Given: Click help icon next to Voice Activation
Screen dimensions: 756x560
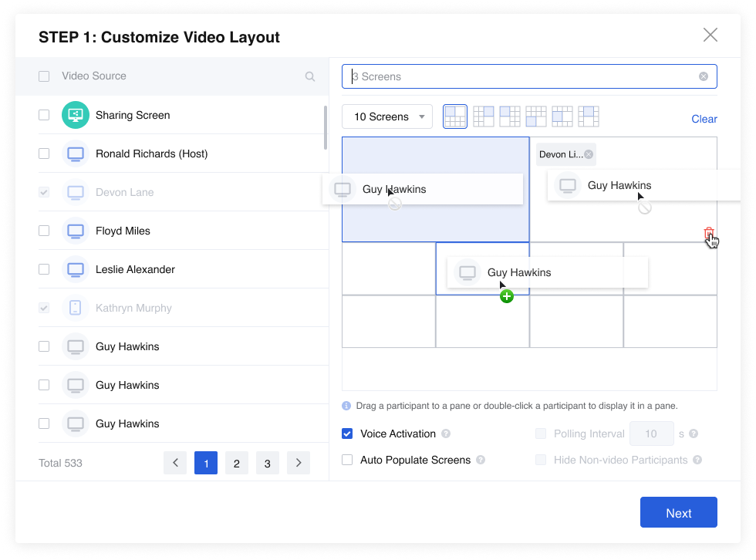Looking at the screenshot, I should [x=446, y=434].
